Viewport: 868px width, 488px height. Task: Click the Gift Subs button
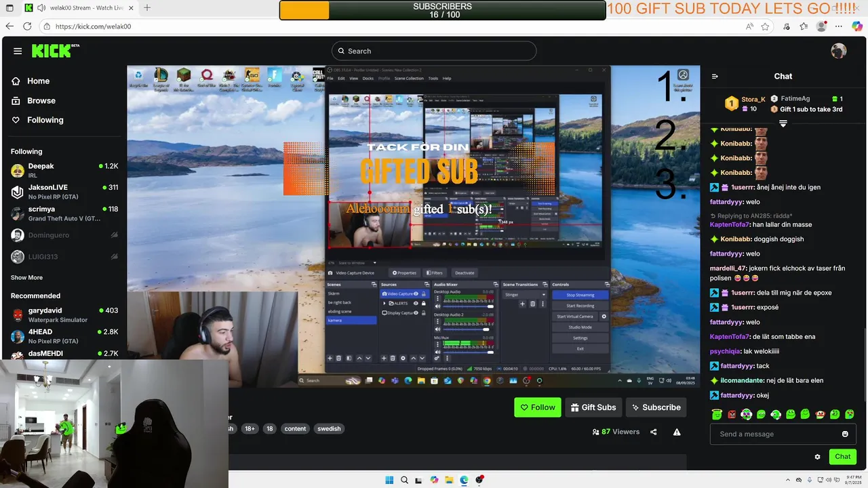point(593,407)
